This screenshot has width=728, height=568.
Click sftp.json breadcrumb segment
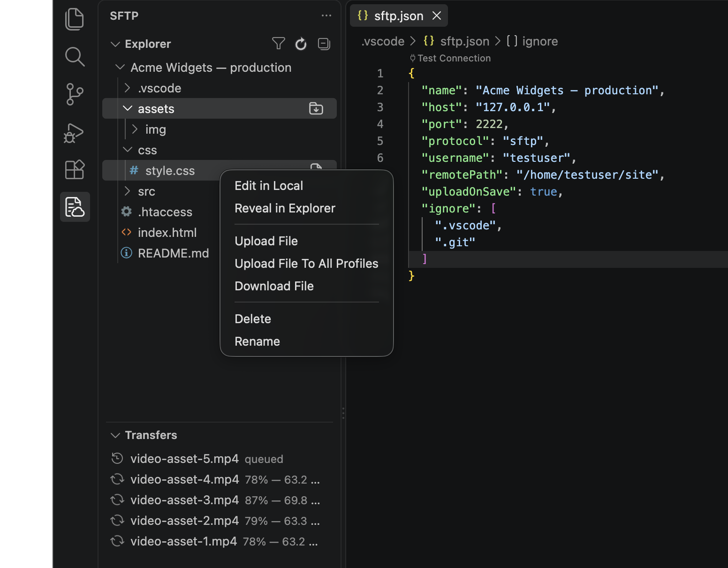[464, 41]
